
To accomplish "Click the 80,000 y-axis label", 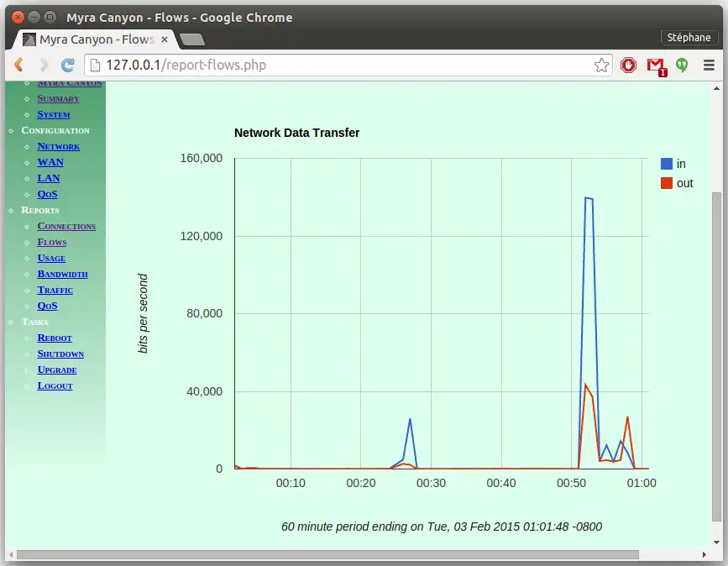I will click(204, 313).
